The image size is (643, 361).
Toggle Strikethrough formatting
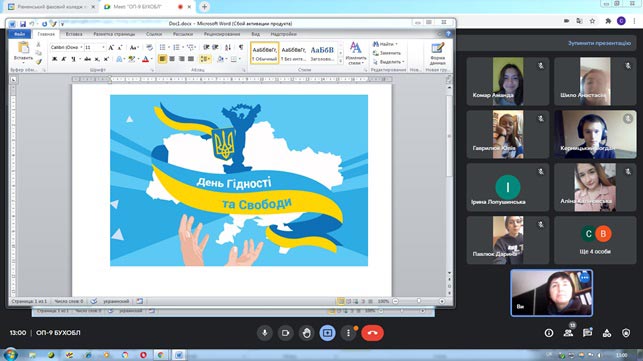click(x=87, y=59)
